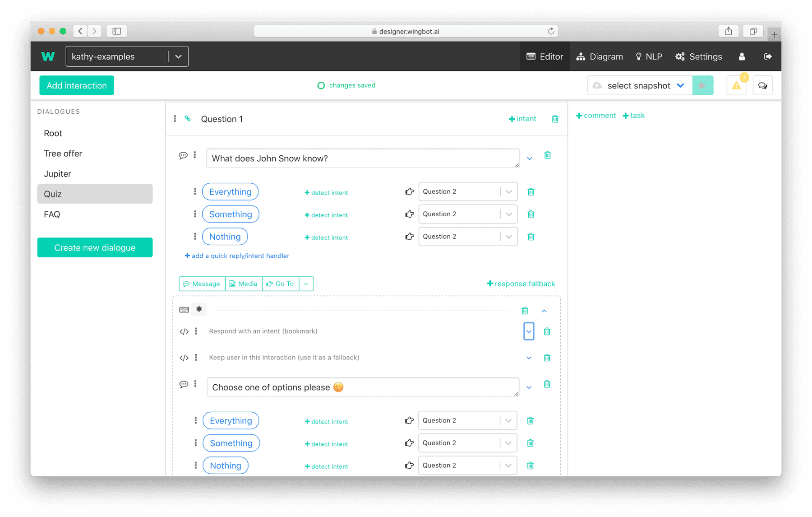
Task: Open the Question 2 dropdown beside Everything
Action: coord(508,191)
